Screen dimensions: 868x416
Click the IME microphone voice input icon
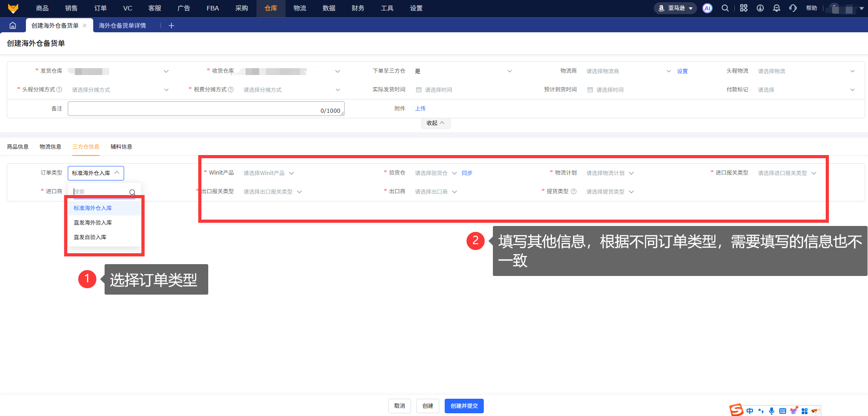point(772,411)
